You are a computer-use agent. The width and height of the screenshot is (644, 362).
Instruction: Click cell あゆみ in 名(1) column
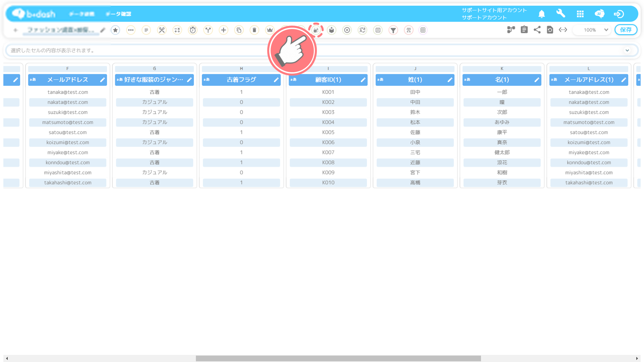[x=502, y=122]
